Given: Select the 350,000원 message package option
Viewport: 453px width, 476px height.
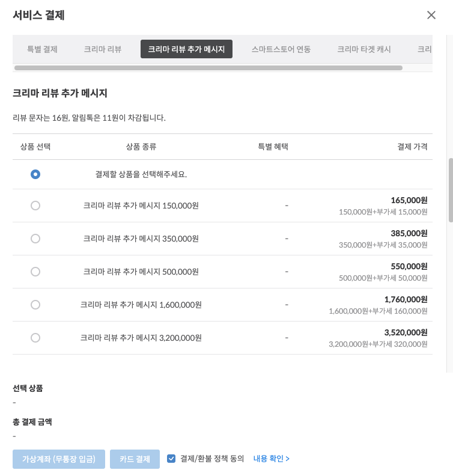Looking at the screenshot, I should (x=35, y=239).
